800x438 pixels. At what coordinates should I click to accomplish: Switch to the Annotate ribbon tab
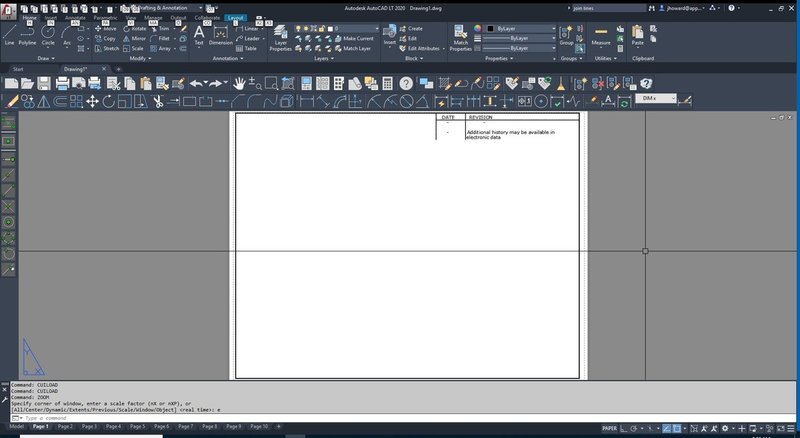coord(75,18)
